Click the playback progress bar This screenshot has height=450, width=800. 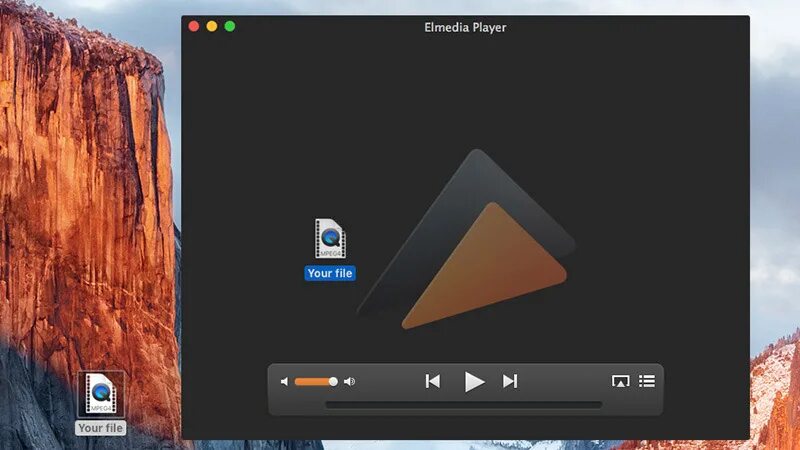coord(464,405)
